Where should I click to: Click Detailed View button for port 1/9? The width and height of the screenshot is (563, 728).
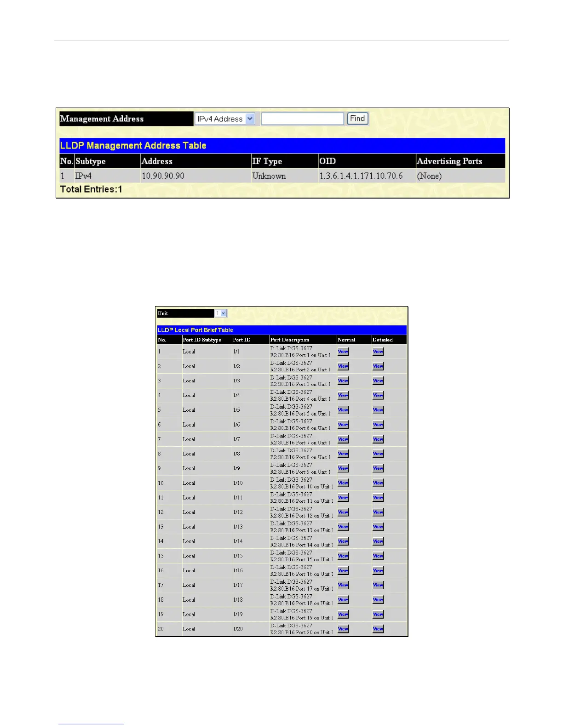coord(378,468)
